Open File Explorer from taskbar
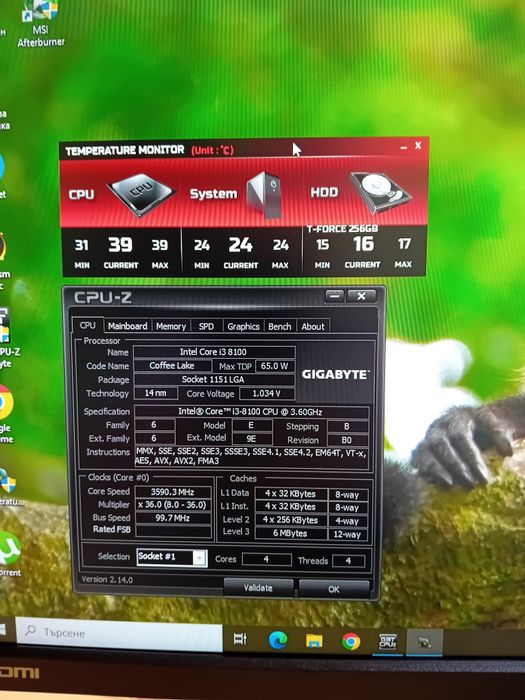 pyautogui.click(x=314, y=641)
